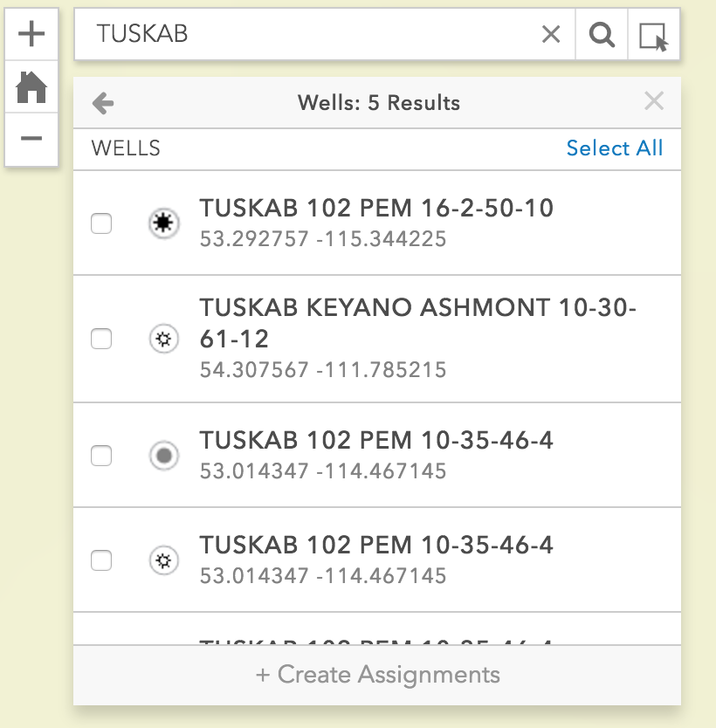This screenshot has height=728, width=716.
Task: Click the home extent icon
Action: click(31, 86)
